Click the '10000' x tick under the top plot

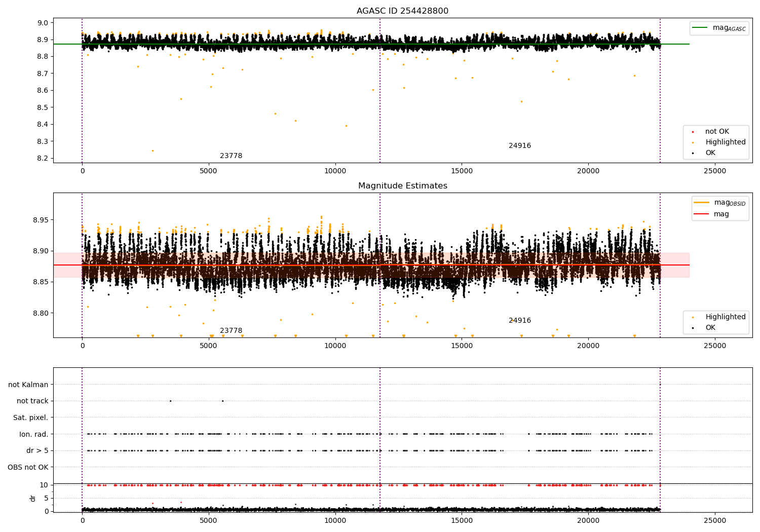pos(335,171)
